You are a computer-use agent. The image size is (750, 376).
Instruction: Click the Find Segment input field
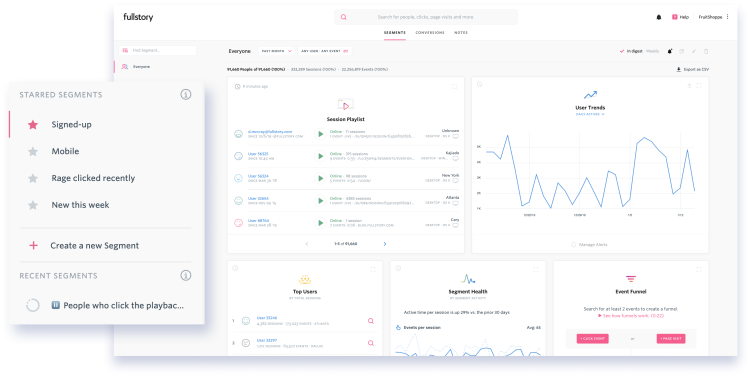(x=158, y=50)
